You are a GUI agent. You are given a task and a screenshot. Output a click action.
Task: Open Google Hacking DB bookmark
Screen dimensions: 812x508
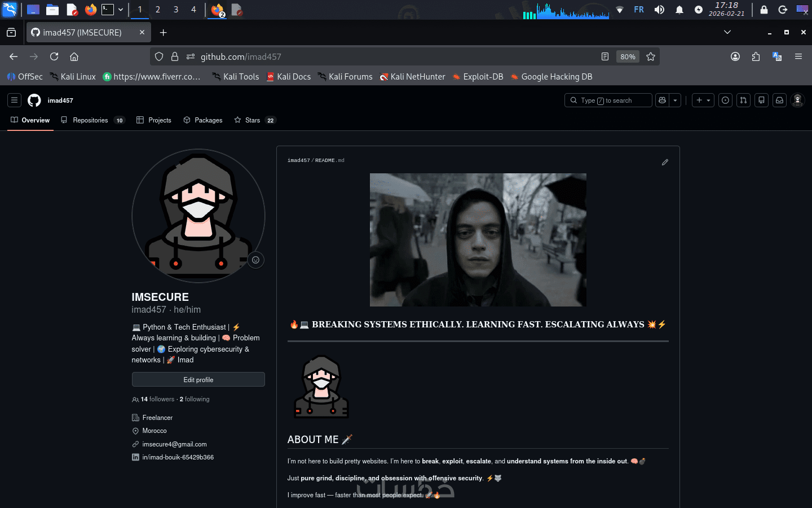(x=551, y=77)
